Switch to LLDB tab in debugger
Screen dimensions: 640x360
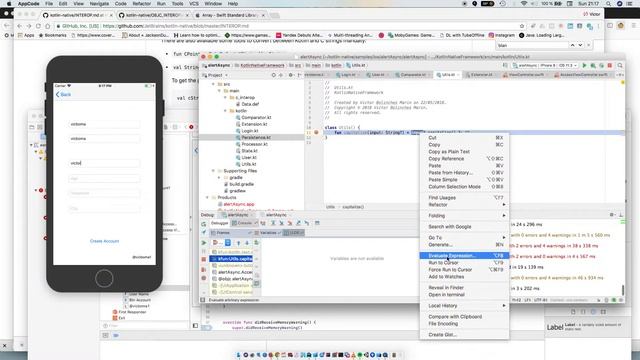[294, 233]
